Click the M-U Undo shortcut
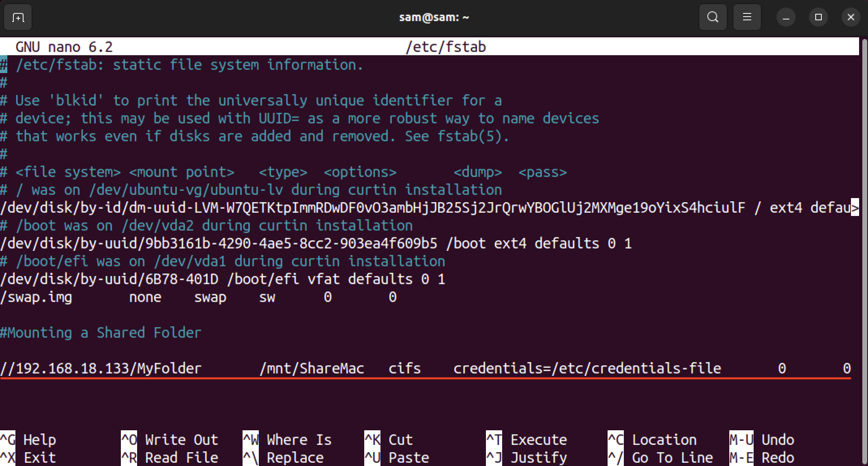Viewport: 868px width, 466px height. 762,440
